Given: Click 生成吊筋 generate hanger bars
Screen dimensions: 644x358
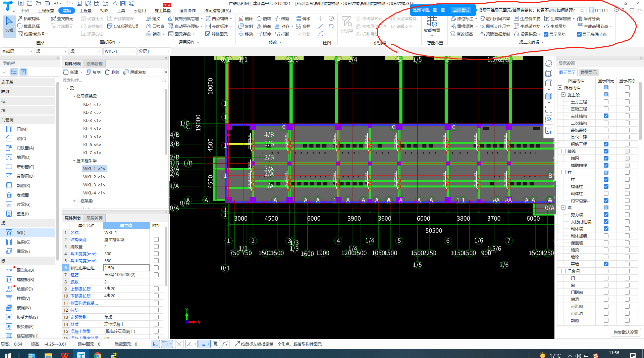Looking at the screenshot, I should 555,26.
